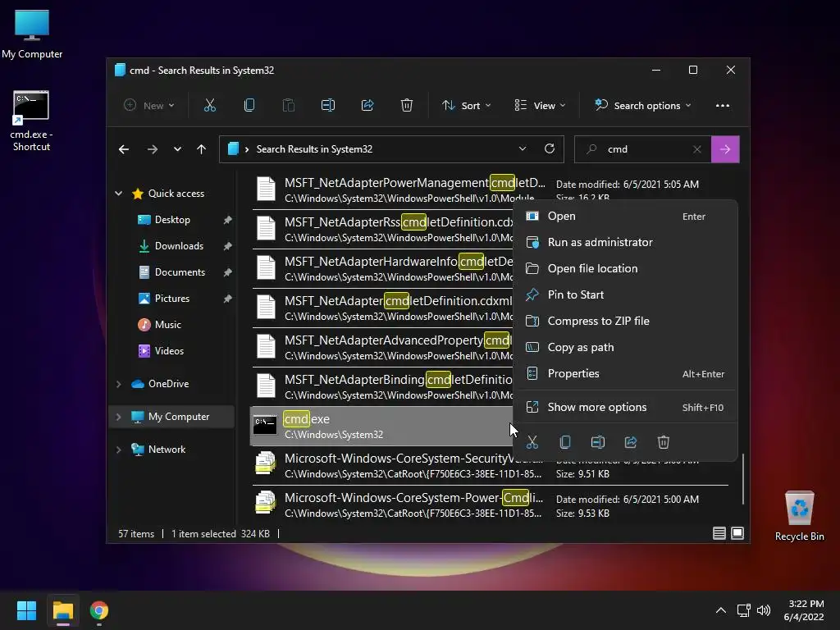Click the Share icon in the toolbar
The image size is (840, 630).
coord(367,106)
